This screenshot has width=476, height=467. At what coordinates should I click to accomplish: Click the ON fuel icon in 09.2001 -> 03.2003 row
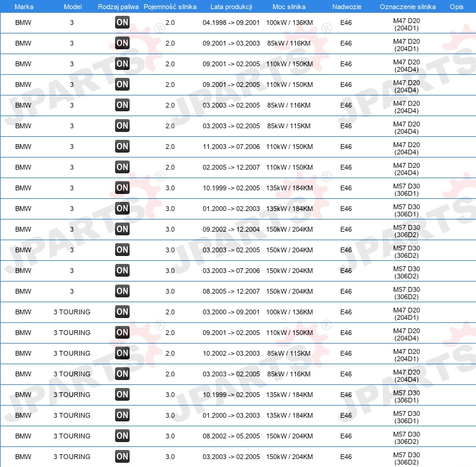pos(122,43)
